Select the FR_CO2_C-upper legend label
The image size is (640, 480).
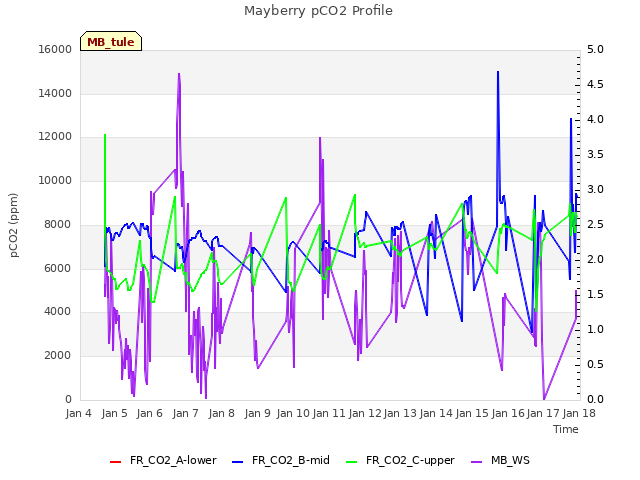pos(410,460)
